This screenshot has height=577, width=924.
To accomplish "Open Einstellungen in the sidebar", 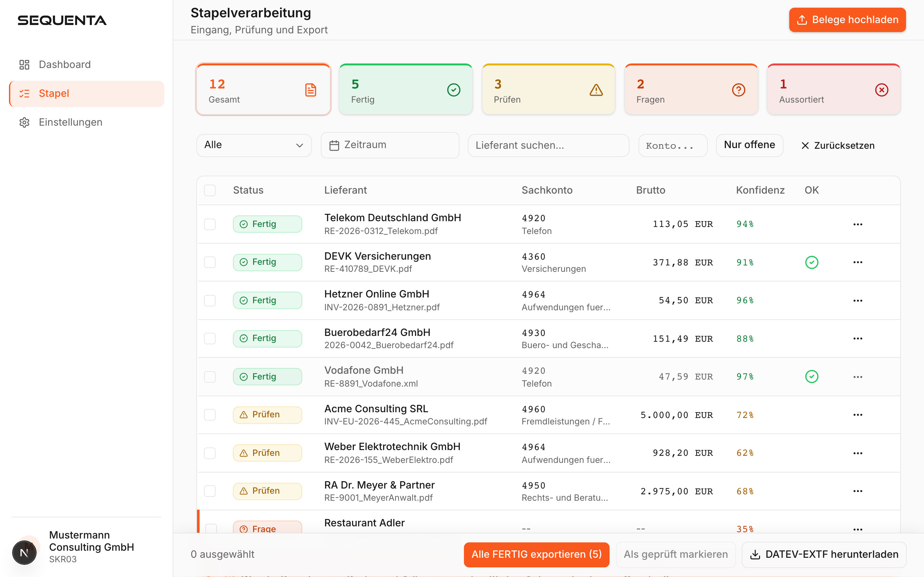I will (x=70, y=122).
